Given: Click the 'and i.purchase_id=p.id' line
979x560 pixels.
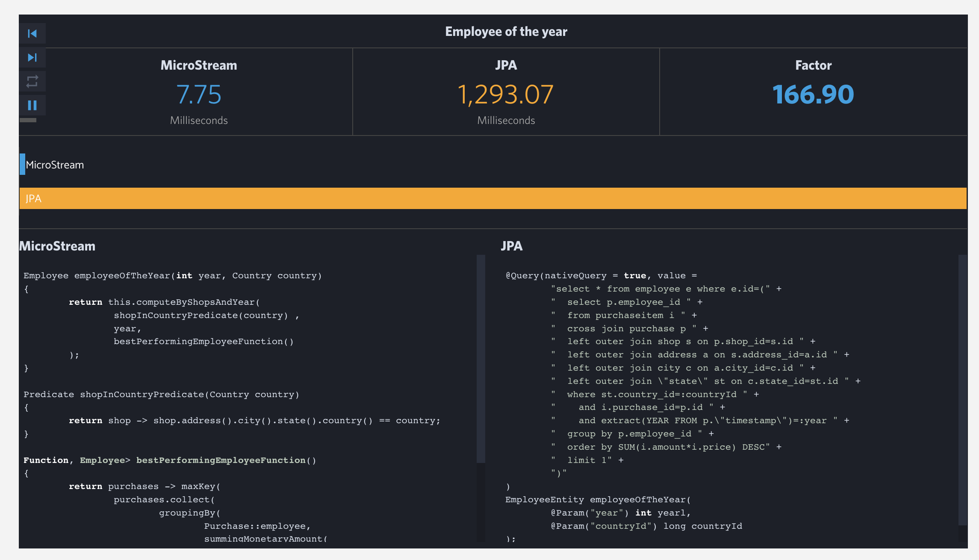Looking at the screenshot, I should click(638, 407).
